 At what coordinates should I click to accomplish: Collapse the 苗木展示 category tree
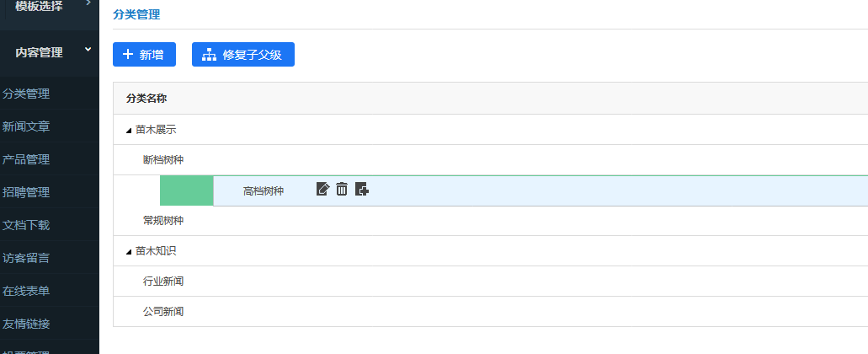(129, 131)
